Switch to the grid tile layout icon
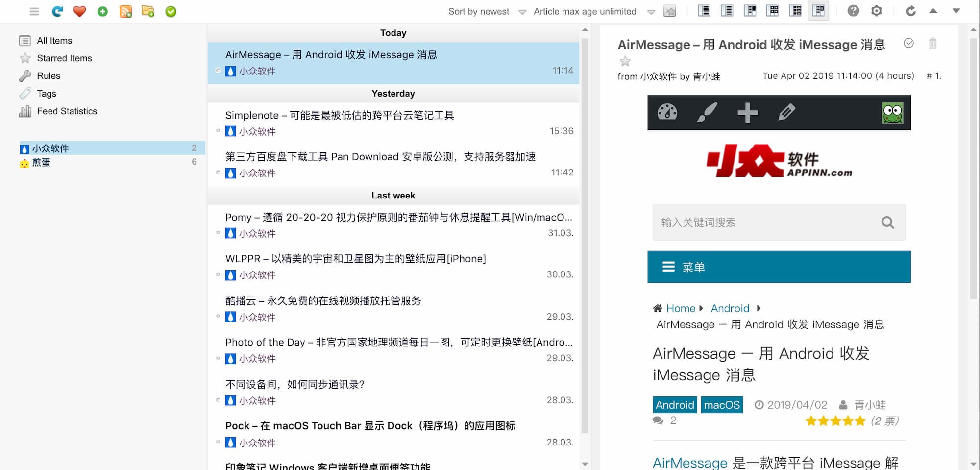Image resolution: width=980 pixels, height=470 pixels. click(x=773, y=10)
